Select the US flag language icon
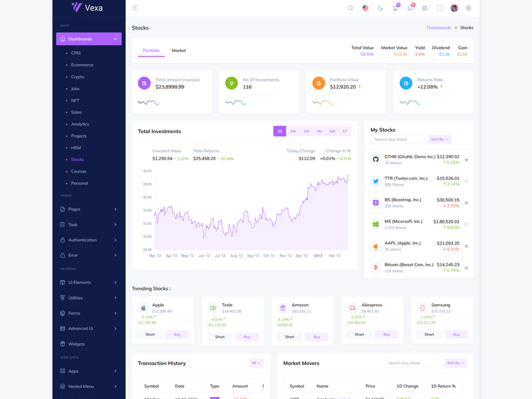Screen dimensions: 532x399 click(x=365, y=8)
